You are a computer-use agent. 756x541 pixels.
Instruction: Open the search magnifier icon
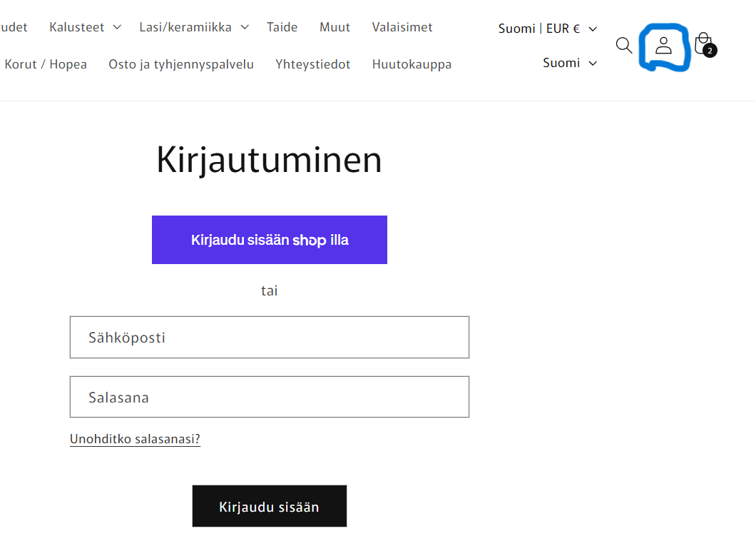624,46
